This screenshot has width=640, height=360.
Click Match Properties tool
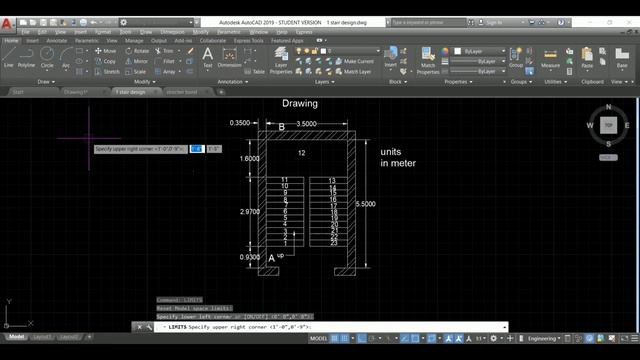(428, 60)
